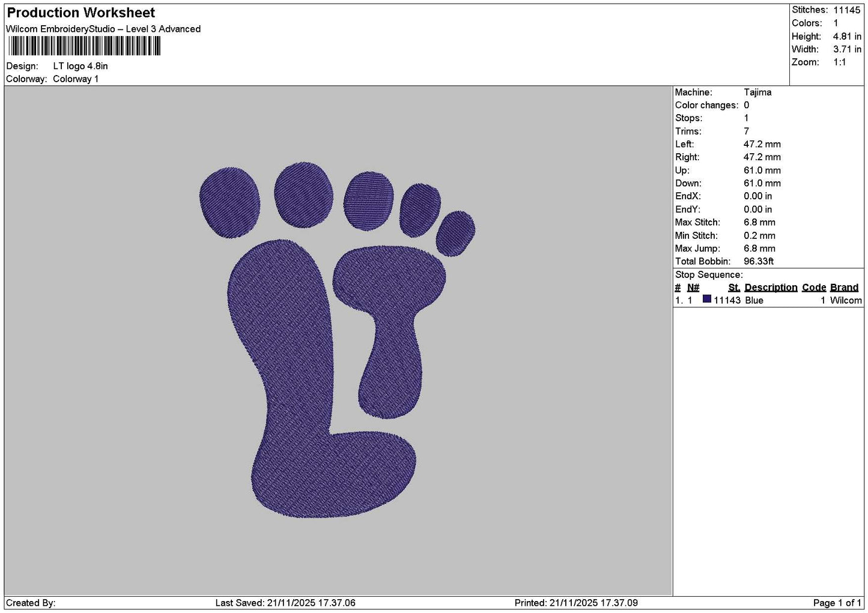
Task: Select the Max Stitch value 6.8 mm
Action: (759, 222)
